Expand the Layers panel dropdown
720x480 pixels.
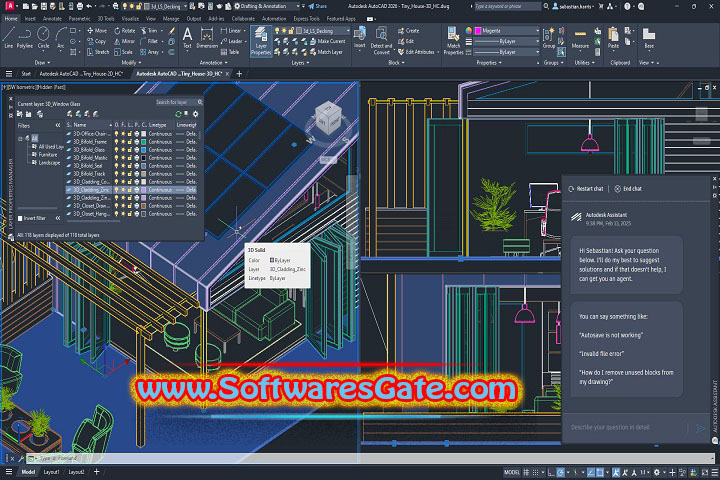[300, 62]
